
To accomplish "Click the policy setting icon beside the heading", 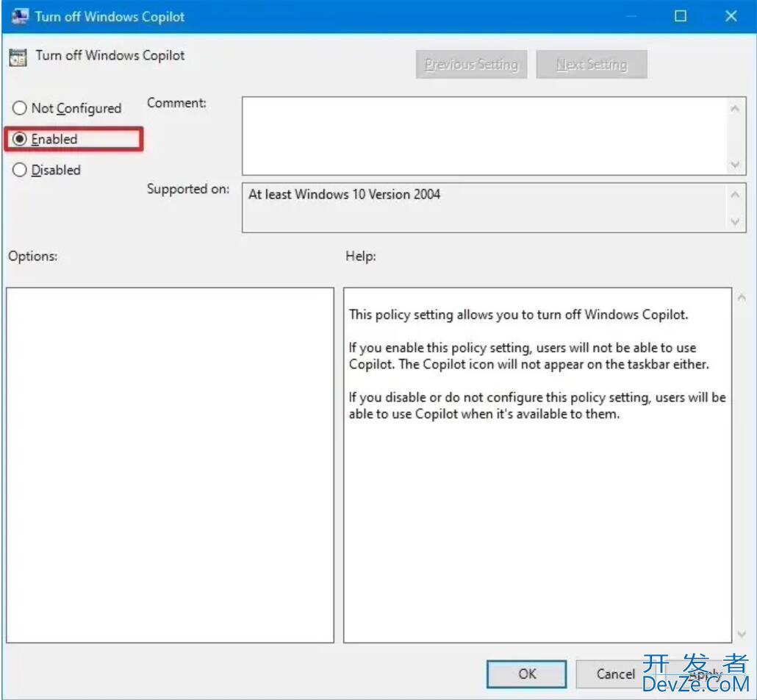I will (18, 57).
